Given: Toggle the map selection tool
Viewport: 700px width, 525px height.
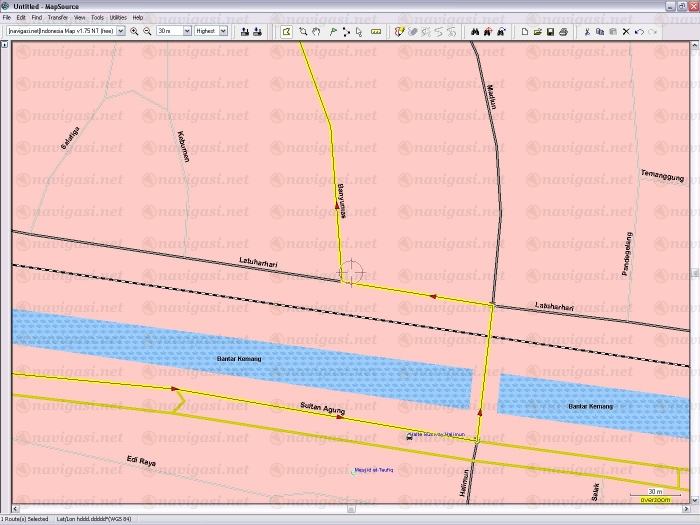Looking at the screenshot, I should pyautogui.click(x=287, y=31).
